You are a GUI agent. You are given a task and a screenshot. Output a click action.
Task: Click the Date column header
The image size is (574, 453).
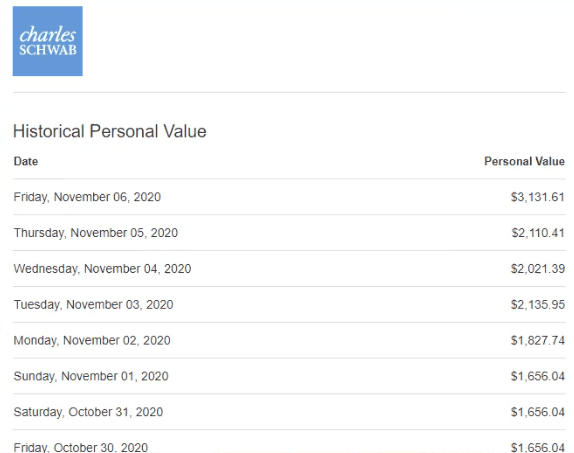click(x=26, y=161)
